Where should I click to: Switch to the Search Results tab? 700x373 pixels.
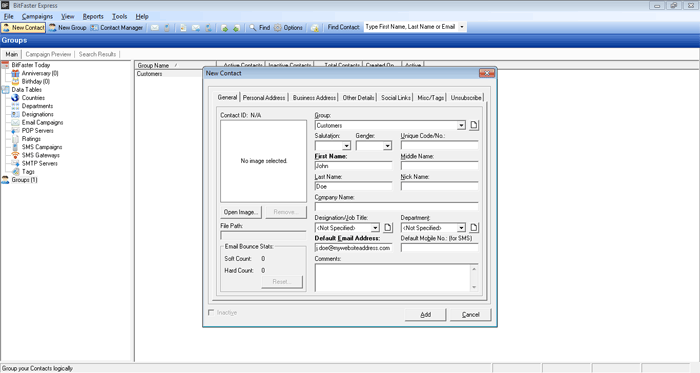pyautogui.click(x=97, y=54)
